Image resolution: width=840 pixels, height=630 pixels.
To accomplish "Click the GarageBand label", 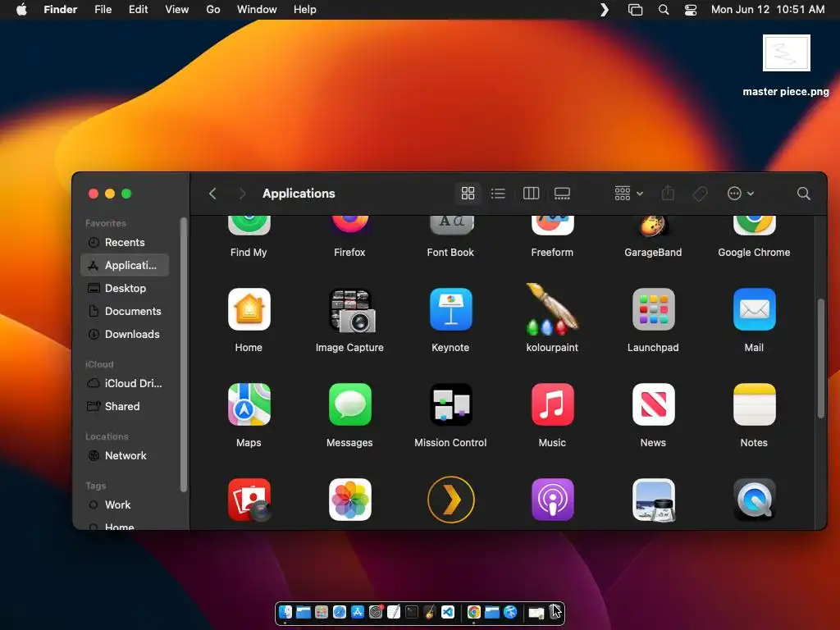I will click(x=653, y=253).
